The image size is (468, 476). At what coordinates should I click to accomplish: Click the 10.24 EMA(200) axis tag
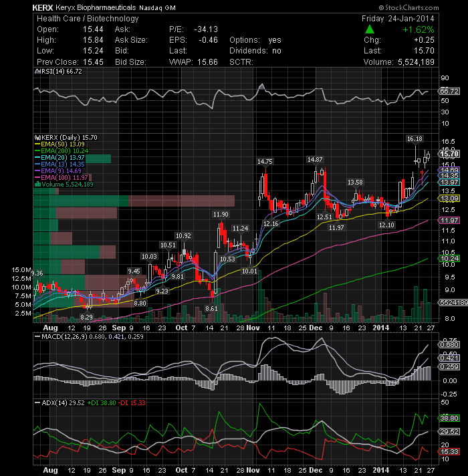pos(449,258)
